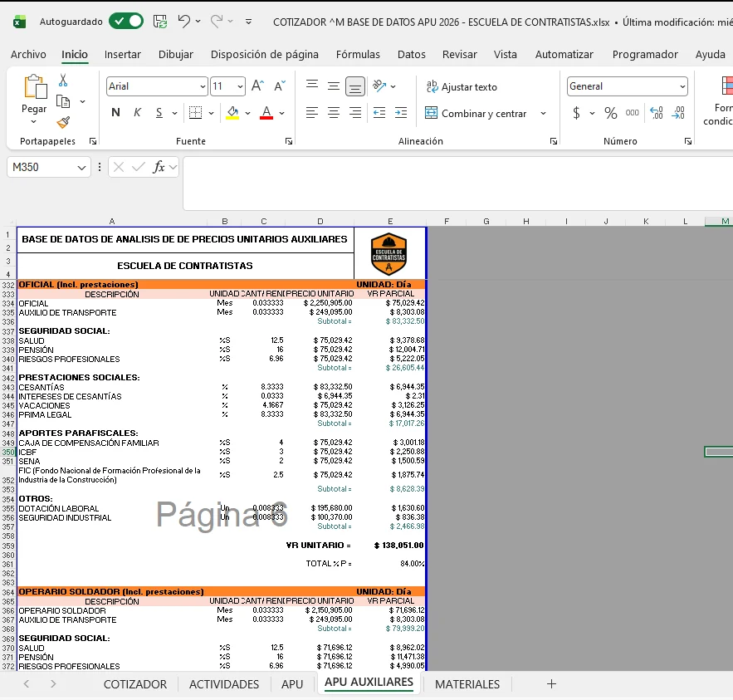Open the font size 11 dropdown
The image size is (733, 700).
click(x=240, y=86)
